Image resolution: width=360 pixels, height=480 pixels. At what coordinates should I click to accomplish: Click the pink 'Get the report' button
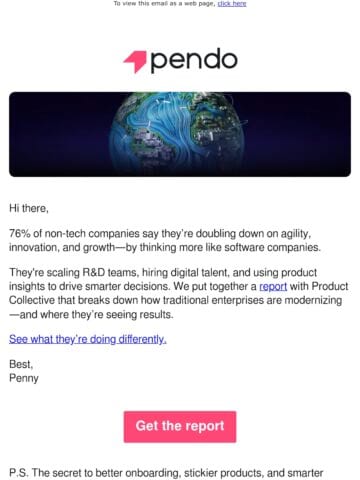pyautogui.click(x=180, y=427)
